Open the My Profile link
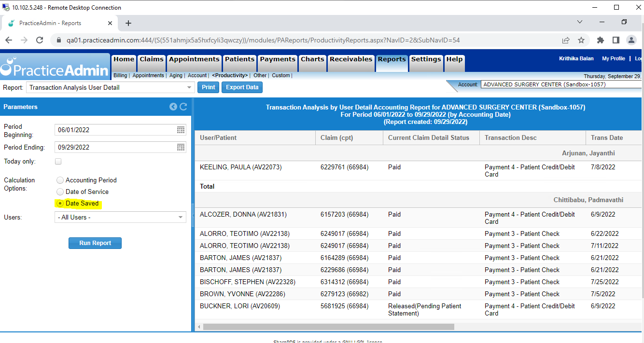The width and height of the screenshot is (644, 343). click(614, 58)
